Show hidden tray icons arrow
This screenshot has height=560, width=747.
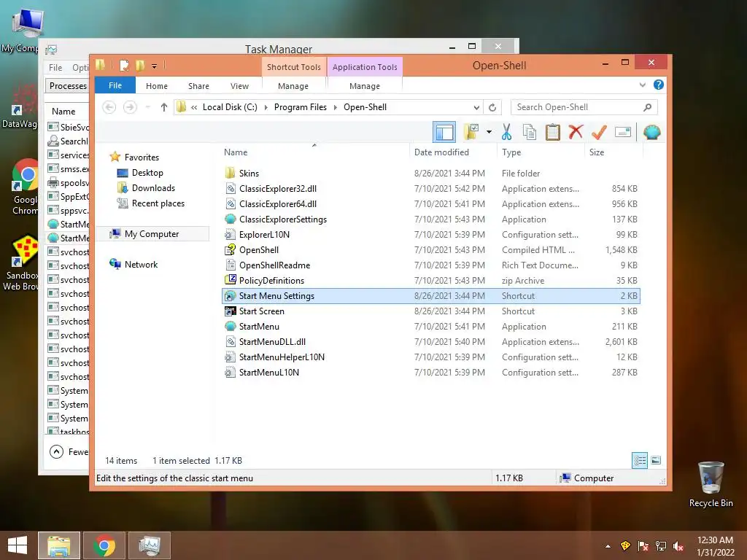pos(608,546)
